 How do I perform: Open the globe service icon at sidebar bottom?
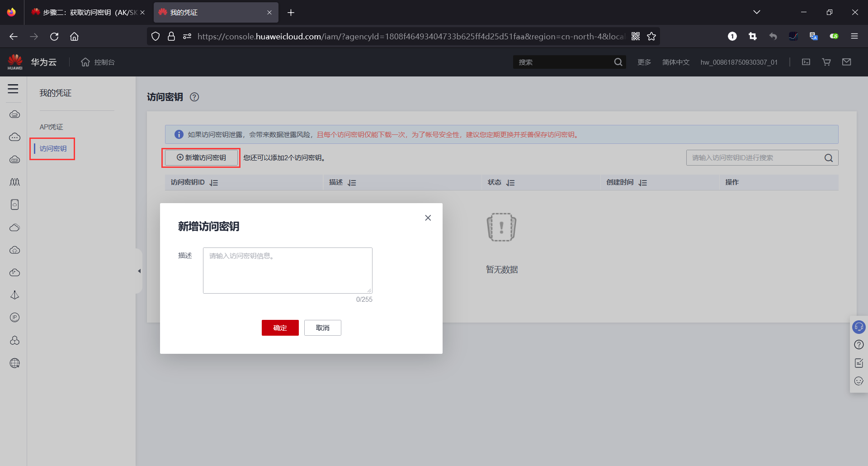14,363
